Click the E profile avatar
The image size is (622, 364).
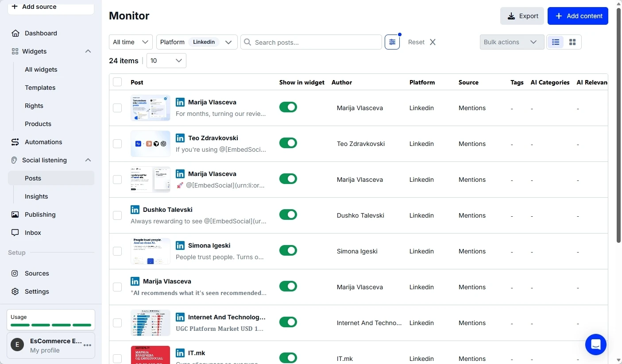coord(17,345)
